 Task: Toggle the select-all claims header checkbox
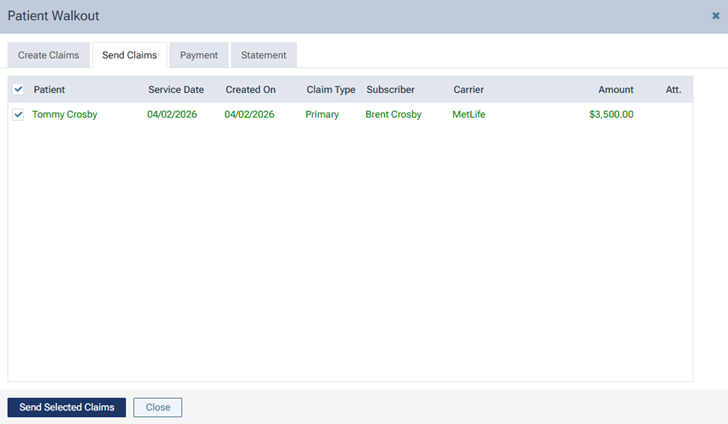[x=18, y=90]
